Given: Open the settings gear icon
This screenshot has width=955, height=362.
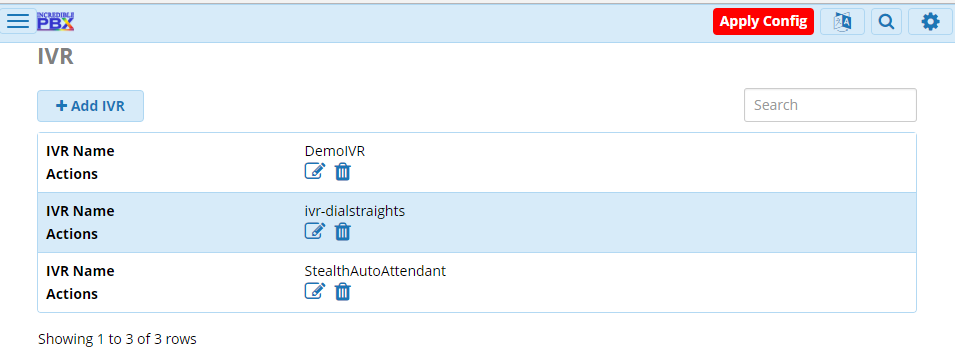Looking at the screenshot, I should (930, 22).
